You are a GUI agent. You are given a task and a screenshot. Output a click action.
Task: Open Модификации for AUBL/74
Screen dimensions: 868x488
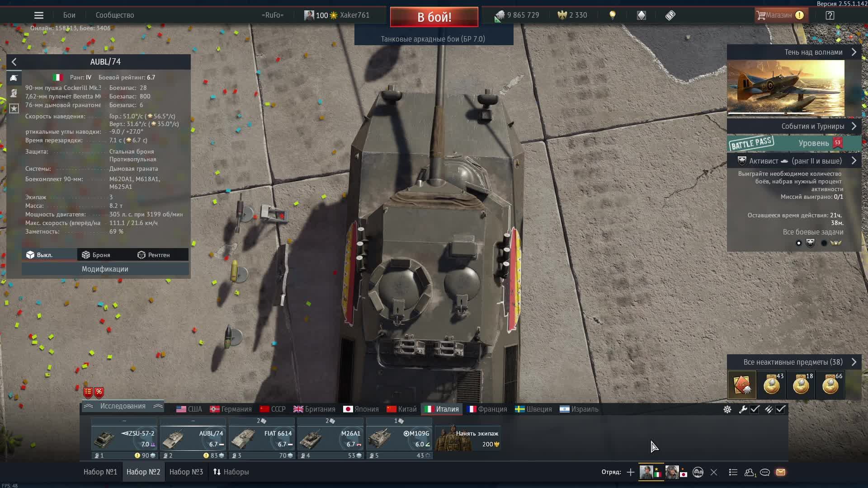105,269
